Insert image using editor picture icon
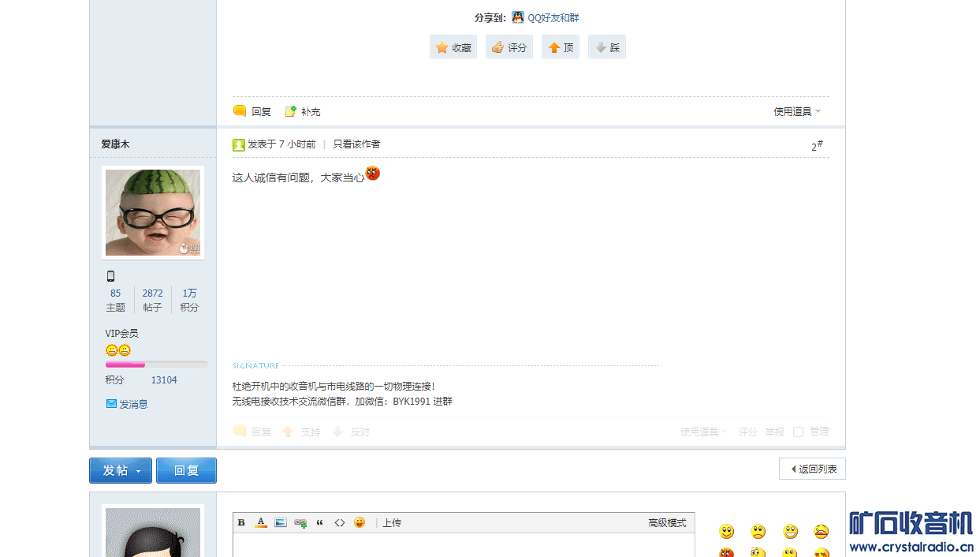980x557 pixels. tap(281, 522)
